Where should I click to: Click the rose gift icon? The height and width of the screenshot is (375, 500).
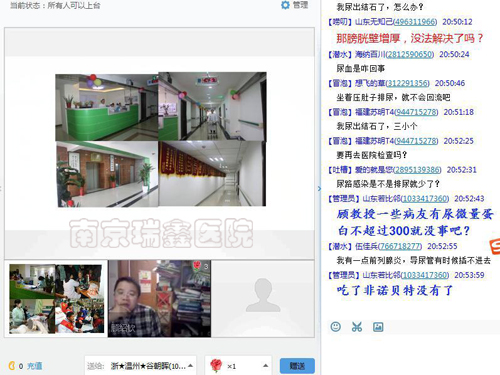pyautogui.click(x=216, y=366)
